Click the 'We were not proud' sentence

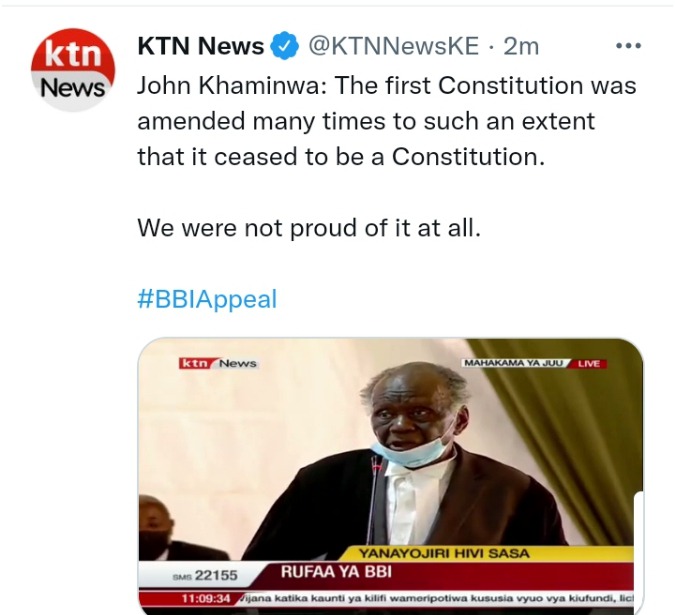(x=309, y=228)
